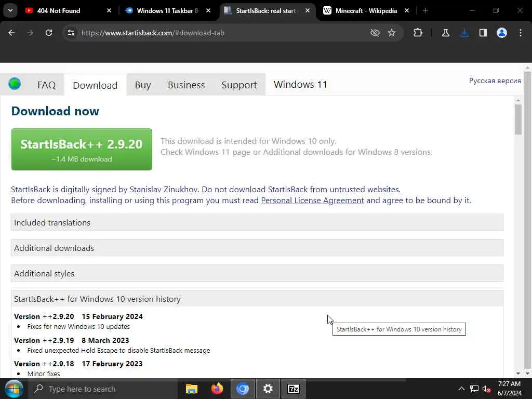Open the clock and date
This screenshot has height=399, width=532.
click(x=509, y=389)
